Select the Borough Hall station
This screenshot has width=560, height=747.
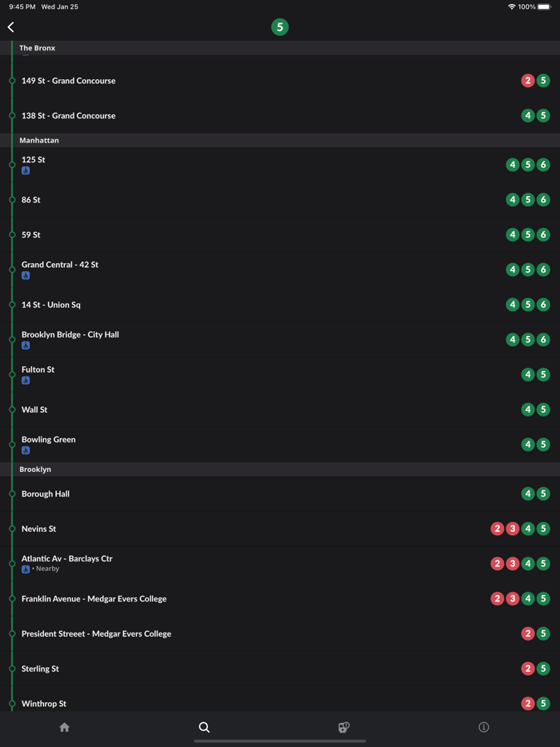pyautogui.click(x=280, y=493)
